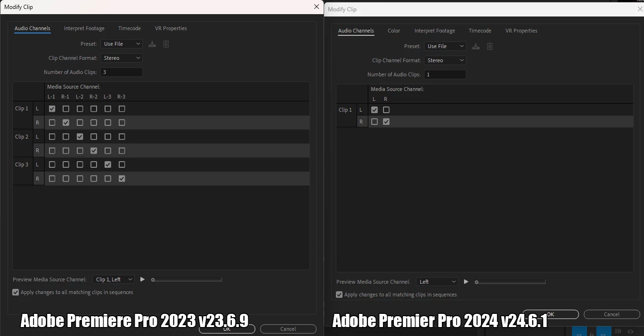
Task: Click Clip 1 row label in 2024 dialog
Action: point(345,110)
